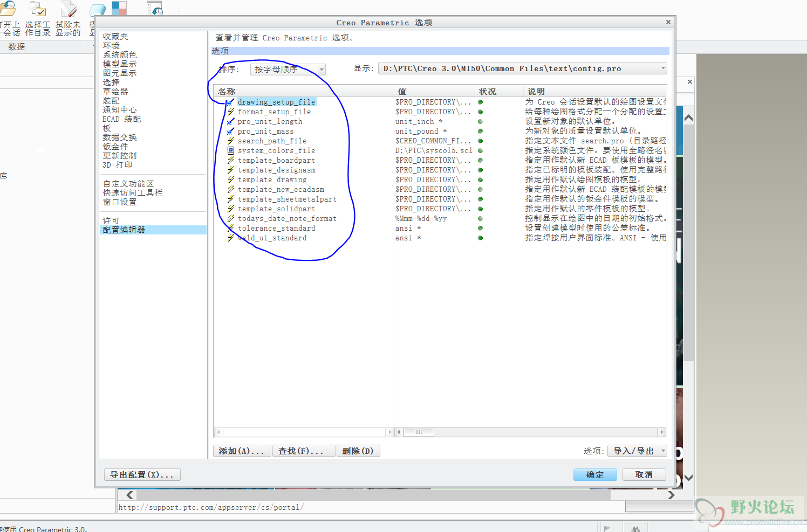Viewport: 807px width, 532px height.
Task: Click right arrow of name column scrollbar
Action: (x=389, y=432)
